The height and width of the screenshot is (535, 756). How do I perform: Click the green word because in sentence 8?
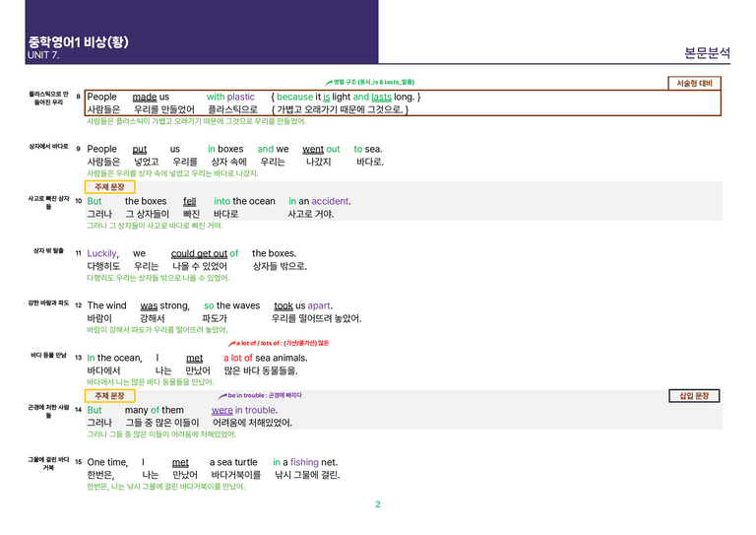pos(294,97)
